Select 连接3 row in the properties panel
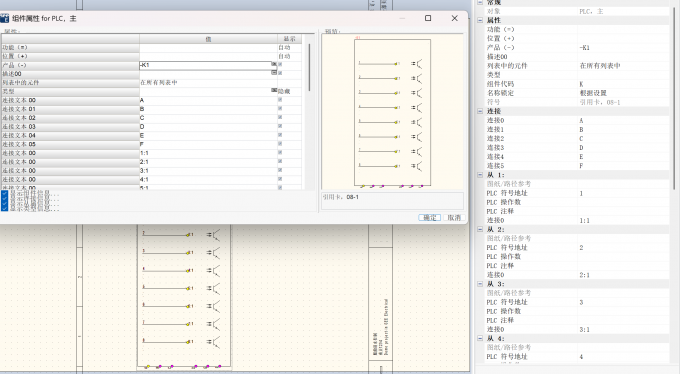 pos(577,148)
